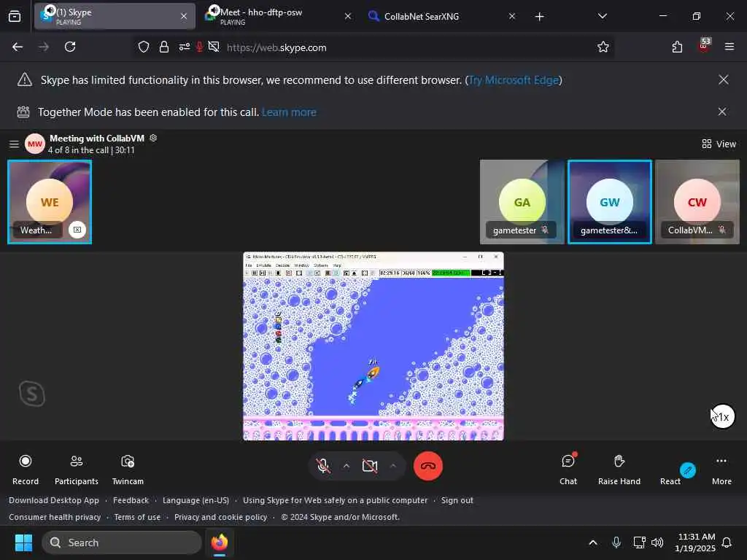The image size is (747, 560).
Task: Follow the Try Microsoft Edge link
Action: point(514,80)
